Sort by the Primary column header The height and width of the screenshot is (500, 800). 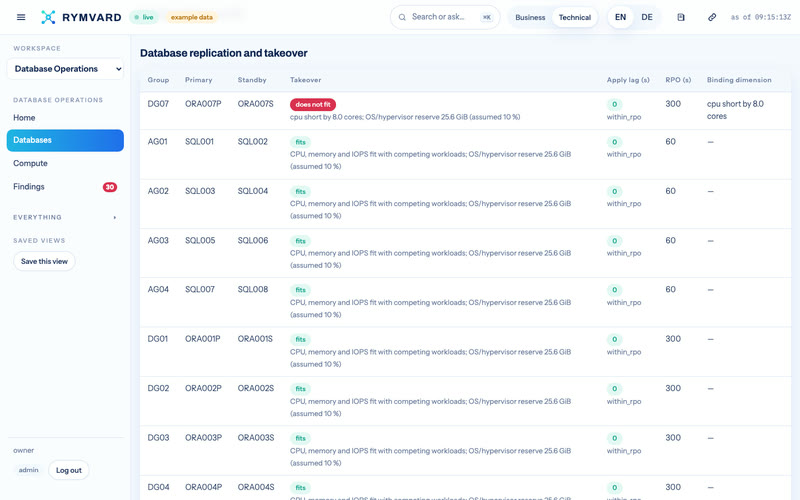pos(198,80)
